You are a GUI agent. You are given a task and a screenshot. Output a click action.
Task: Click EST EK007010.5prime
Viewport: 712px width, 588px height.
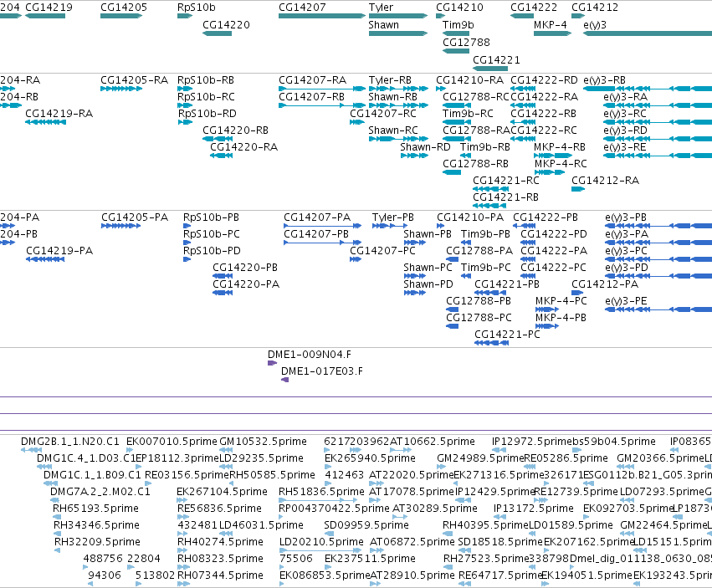(x=172, y=442)
